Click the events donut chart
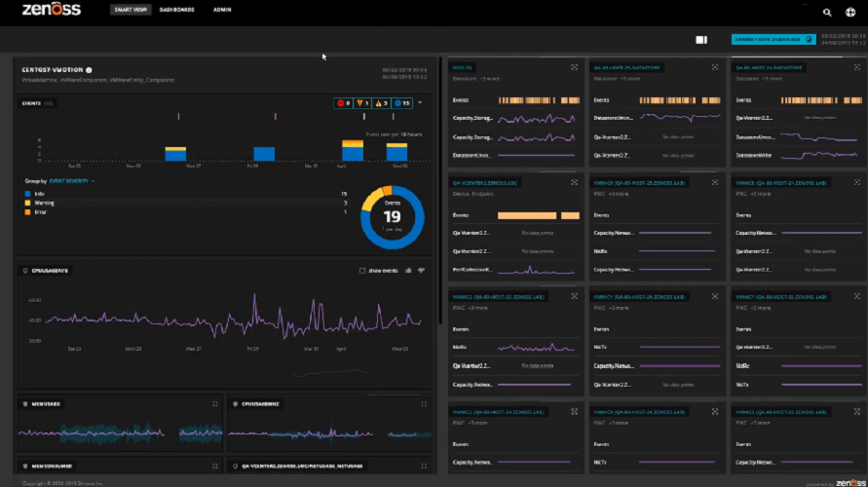Viewport: 868px width, 487px height. point(392,215)
